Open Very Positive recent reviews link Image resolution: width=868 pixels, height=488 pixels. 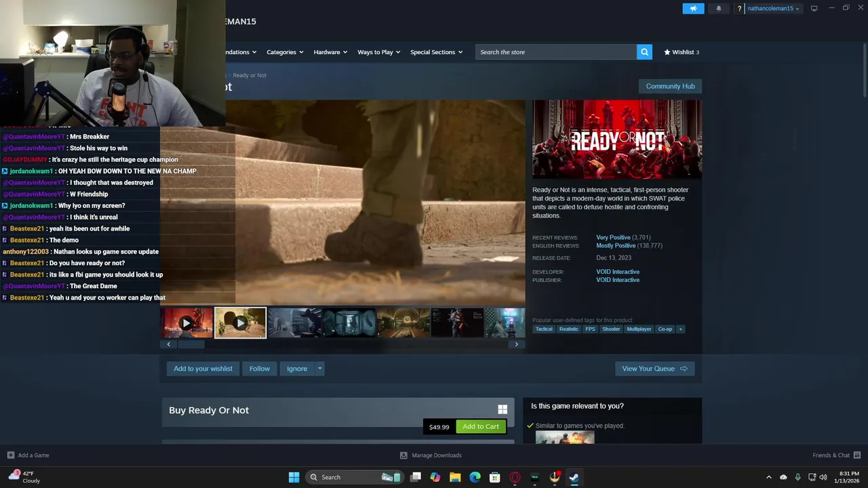tap(613, 238)
